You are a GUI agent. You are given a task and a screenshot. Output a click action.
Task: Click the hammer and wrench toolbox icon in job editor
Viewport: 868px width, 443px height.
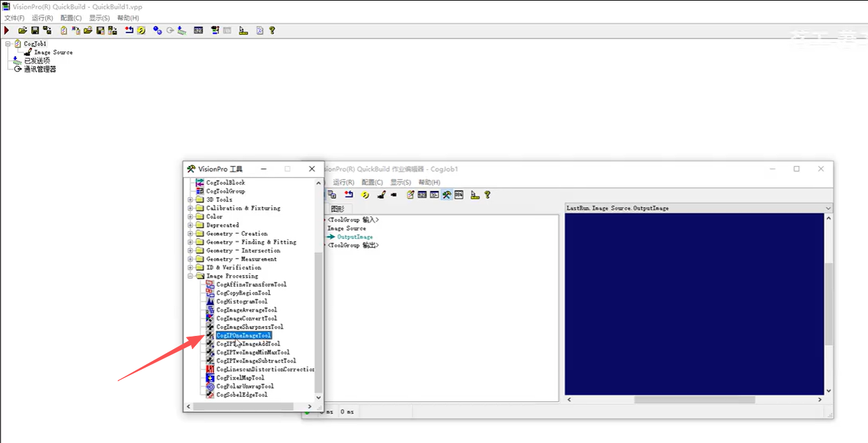click(447, 194)
